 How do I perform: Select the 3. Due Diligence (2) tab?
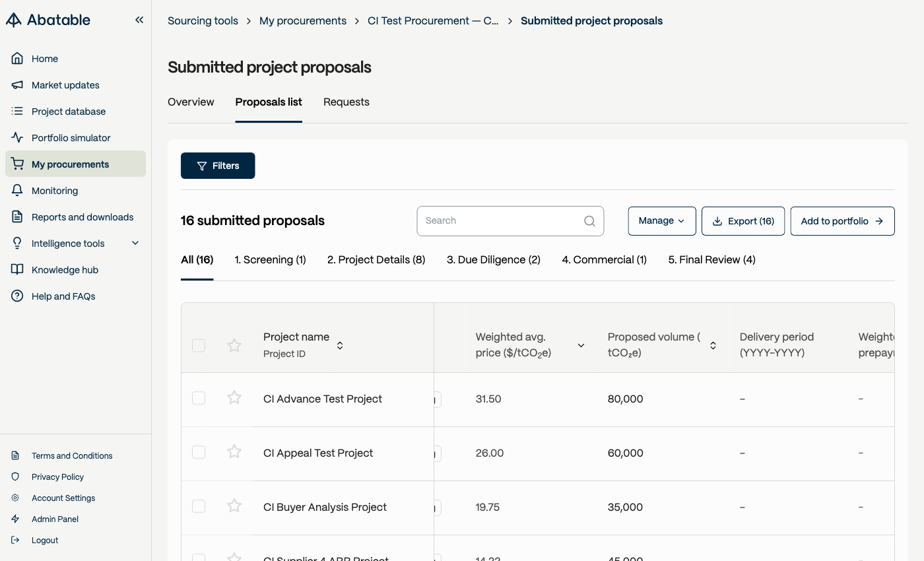click(x=494, y=260)
